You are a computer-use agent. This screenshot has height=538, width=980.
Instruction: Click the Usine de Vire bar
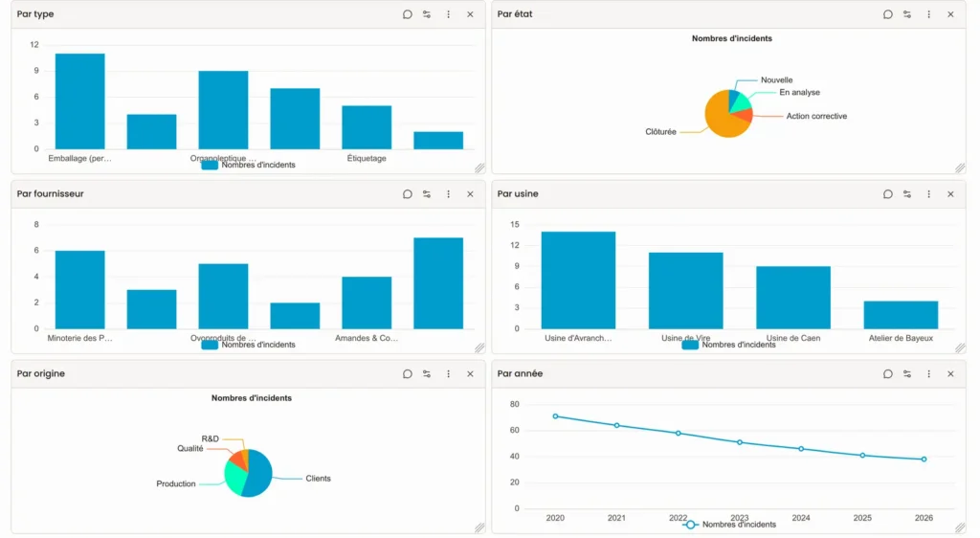[685, 291]
